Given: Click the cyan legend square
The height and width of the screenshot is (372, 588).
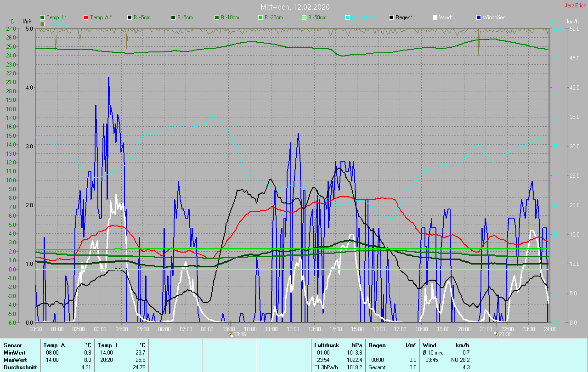Looking at the screenshot, I should tap(348, 17).
